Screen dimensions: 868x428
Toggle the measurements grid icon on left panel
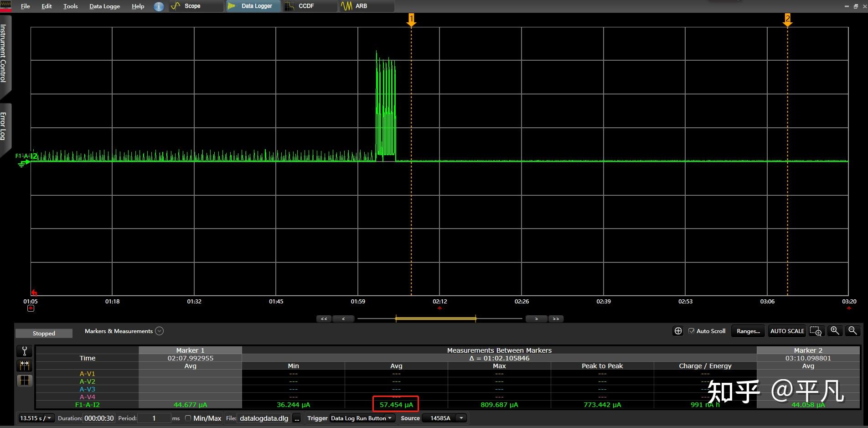click(24, 380)
